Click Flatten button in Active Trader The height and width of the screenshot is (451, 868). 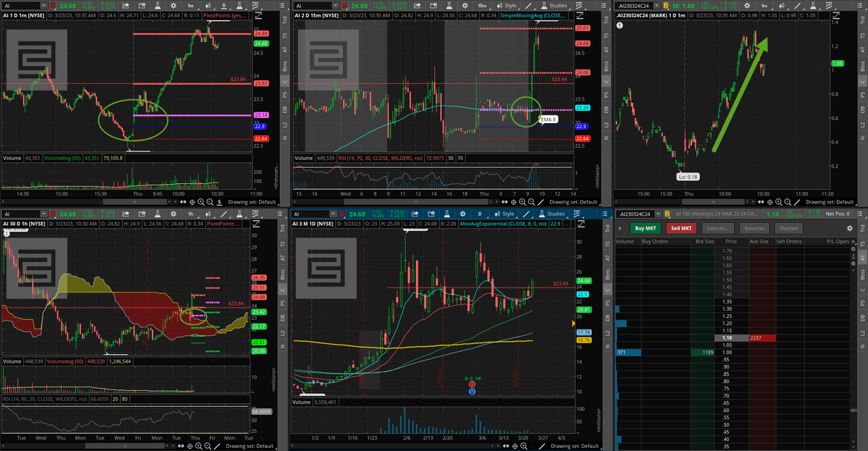[x=788, y=228]
